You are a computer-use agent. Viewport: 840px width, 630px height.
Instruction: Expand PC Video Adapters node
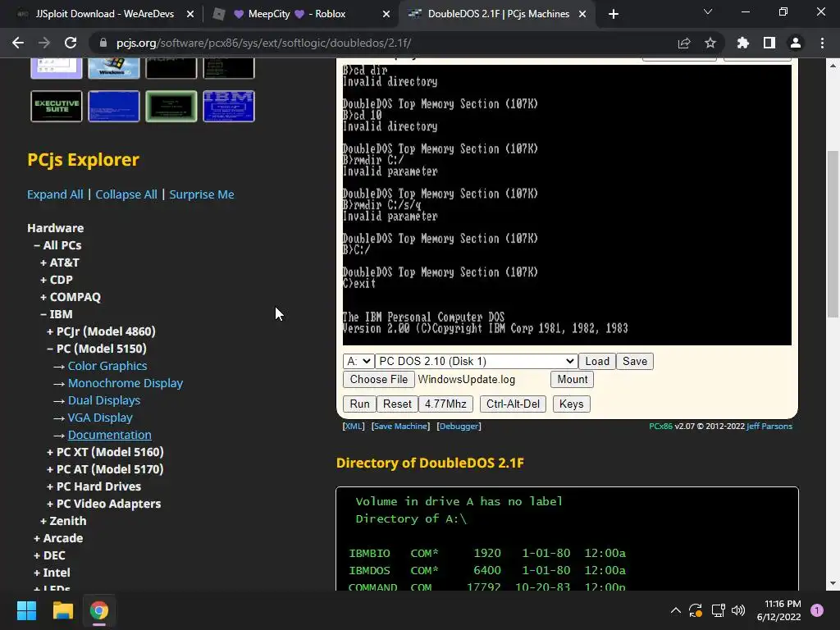tap(103, 504)
